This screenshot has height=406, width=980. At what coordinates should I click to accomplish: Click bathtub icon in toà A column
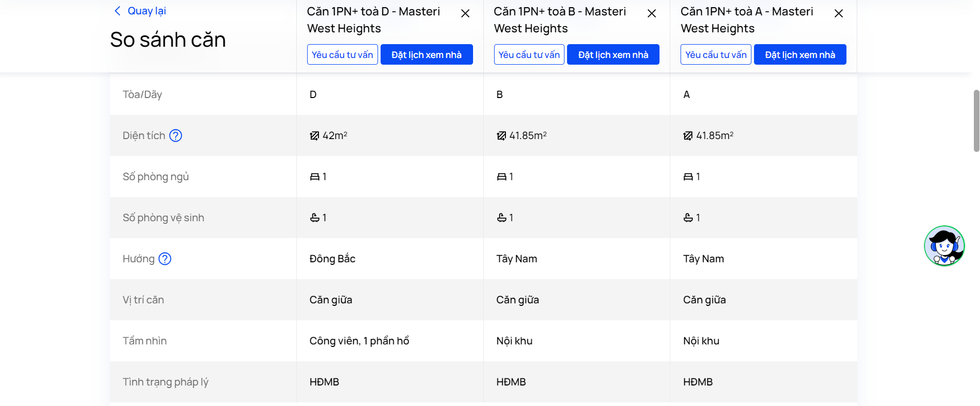coord(688,218)
